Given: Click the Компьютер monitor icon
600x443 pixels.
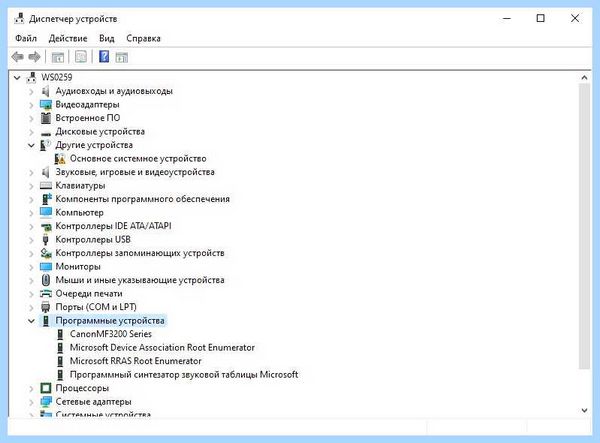Looking at the screenshot, I should tap(46, 212).
